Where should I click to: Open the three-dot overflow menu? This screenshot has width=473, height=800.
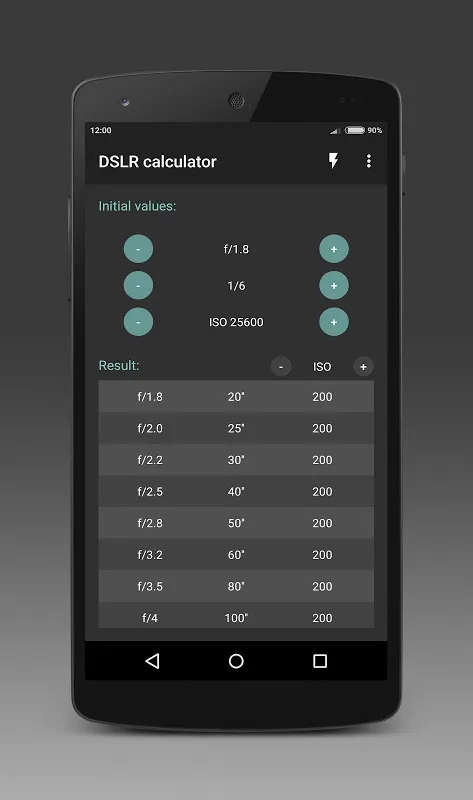point(368,161)
